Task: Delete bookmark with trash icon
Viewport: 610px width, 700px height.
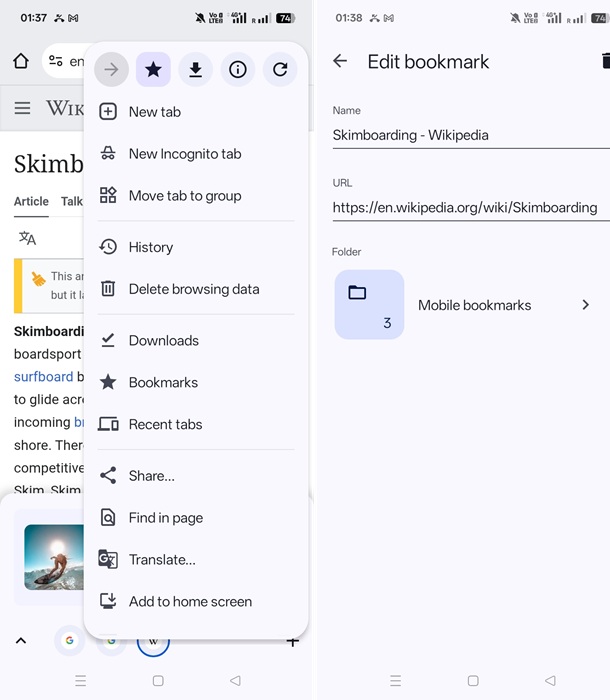Action: [x=606, y=61]
